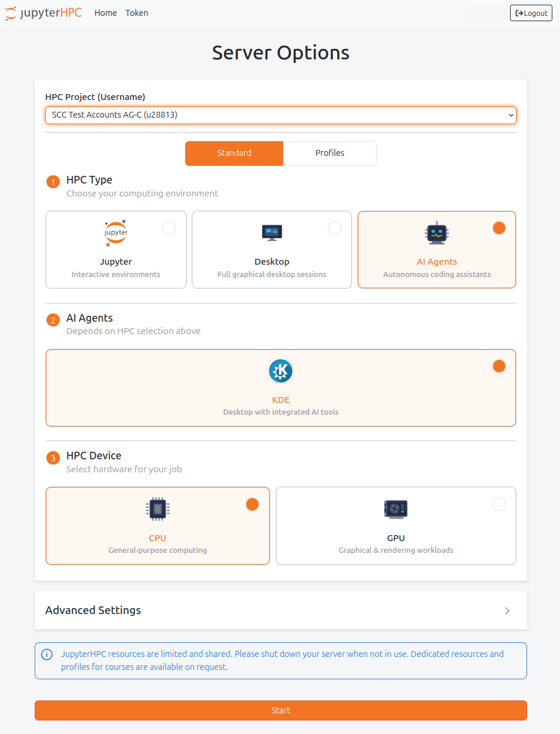Click the "HPC Project (Username)" label
560x734 pixels.
click(95, 97)
